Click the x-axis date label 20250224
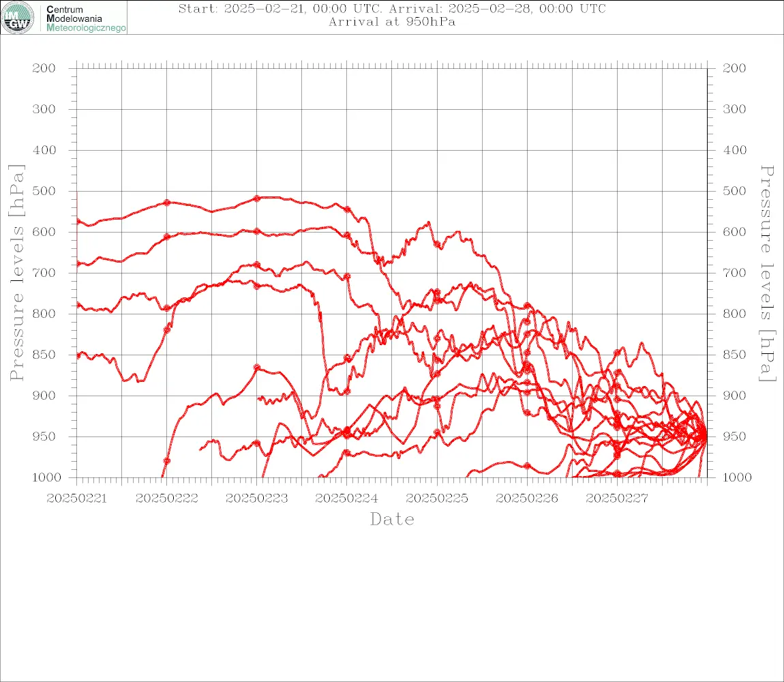This screenshot has height=682, width=784. click(347, 499)
